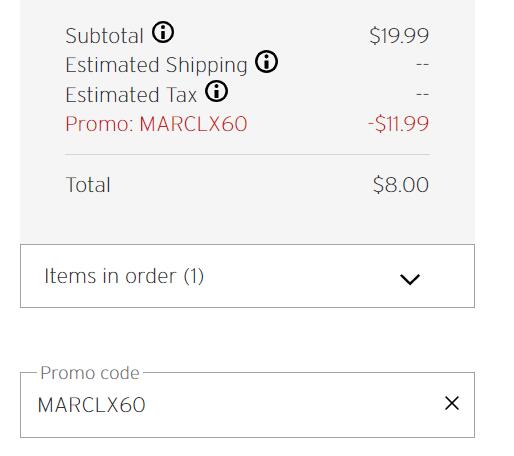Screen dimensions: 514x456
Task: Click the $19.99 subtotal amount
Action: pos(399,36)
